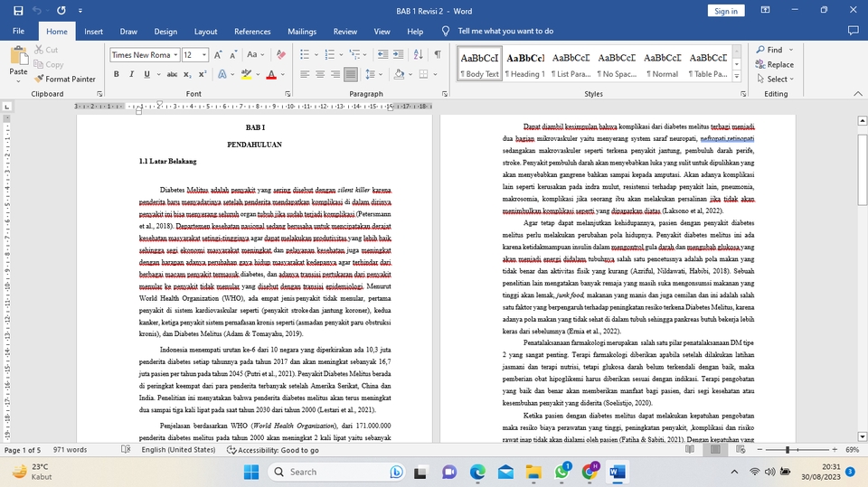Image resolution: width=868 pixels, height=487 pixels.
Task: Open the File tab
Action: click(19, 32)
